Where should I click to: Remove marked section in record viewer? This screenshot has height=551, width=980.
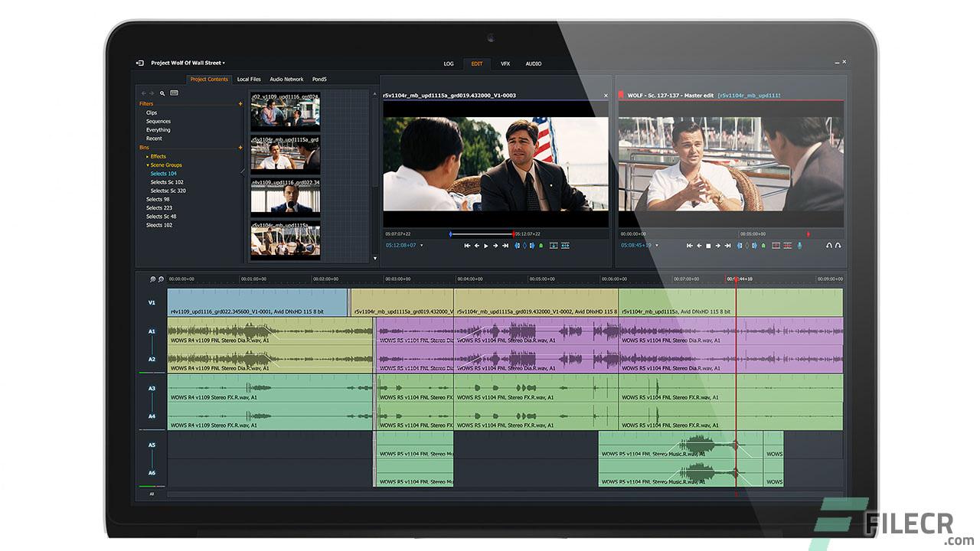776,246
